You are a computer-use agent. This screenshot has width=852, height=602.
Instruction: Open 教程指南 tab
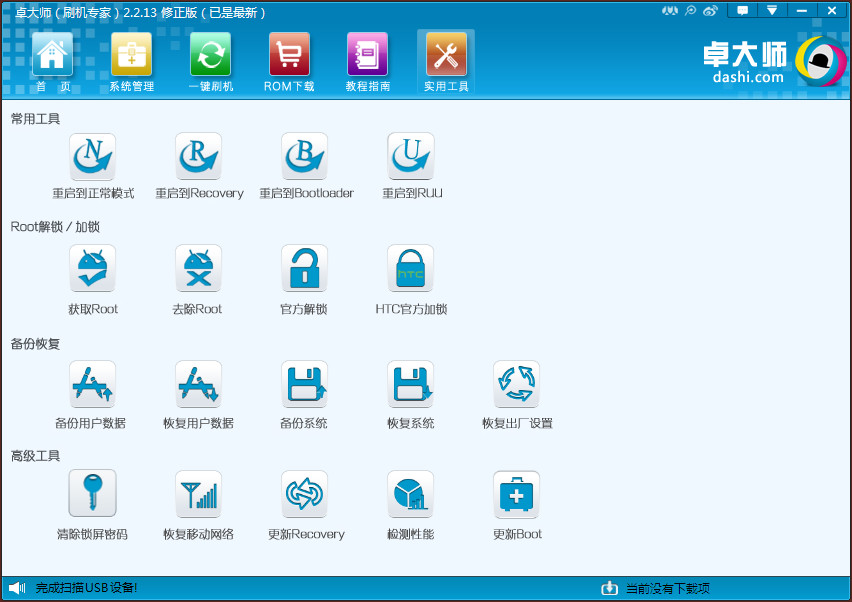point(368,61)
